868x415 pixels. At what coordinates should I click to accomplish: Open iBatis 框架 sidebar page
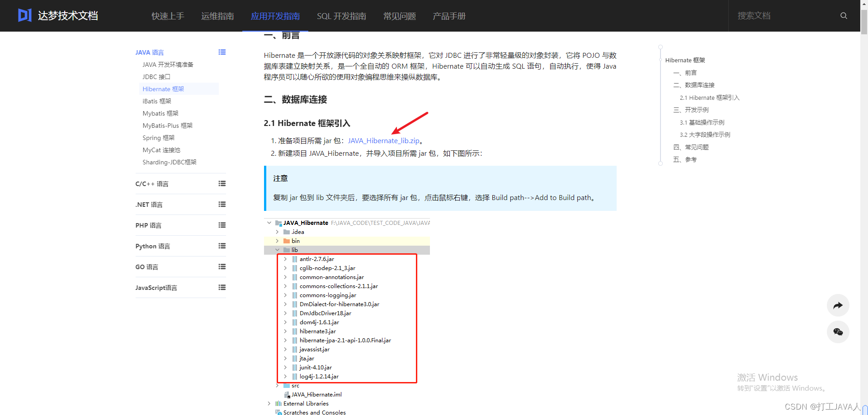click(157, 101)
